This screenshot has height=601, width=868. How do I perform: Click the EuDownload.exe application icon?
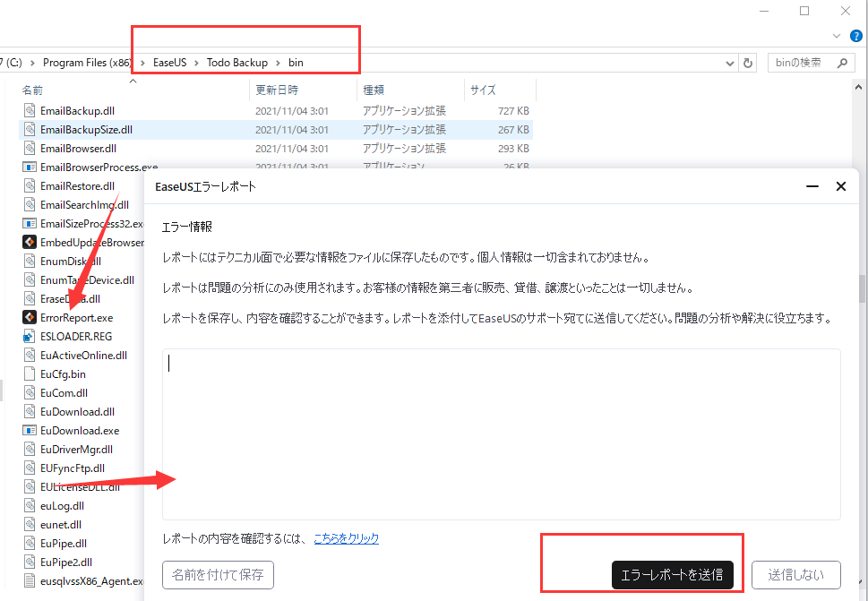point(30,431)
